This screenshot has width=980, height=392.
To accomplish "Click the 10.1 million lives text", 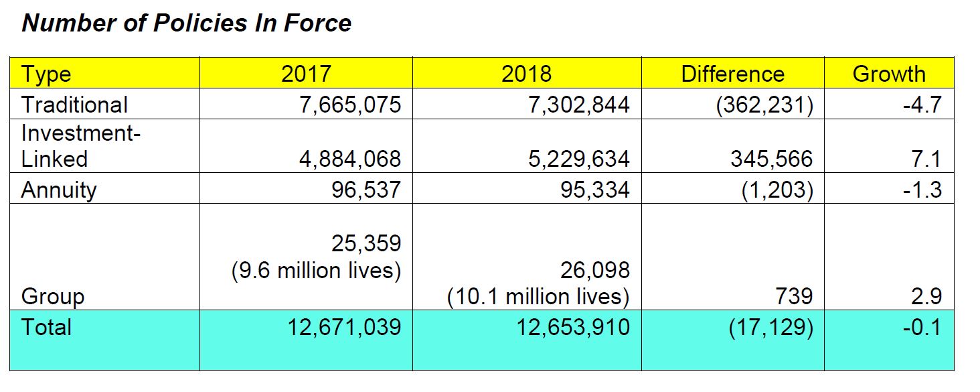I will click(538, 296).
